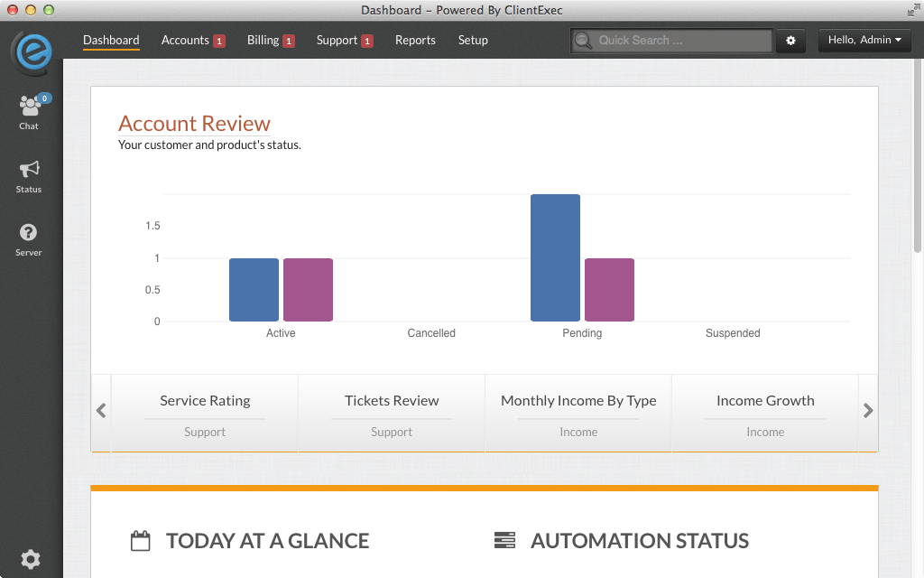Click the server icon beside Automation Status
Image resolution: width=924 pixels, height=578 pixels.
pyautogui.click(x=504, y=541)
